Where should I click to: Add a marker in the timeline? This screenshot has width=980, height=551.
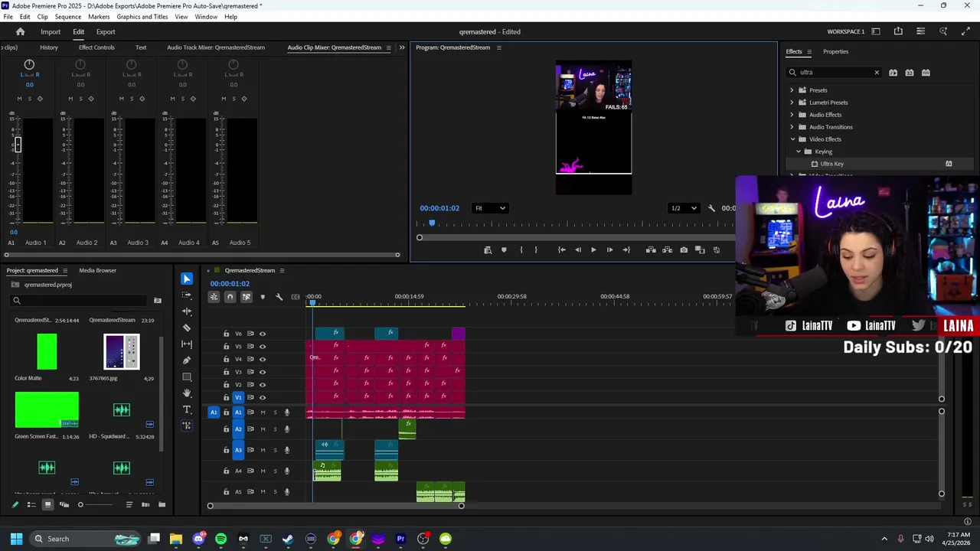pos(263,297)
